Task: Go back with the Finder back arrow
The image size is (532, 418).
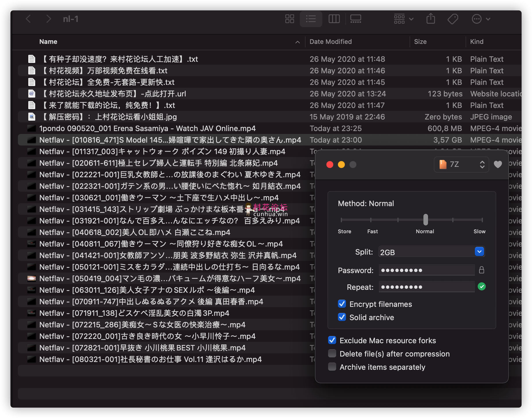Action: click(28, 19)
